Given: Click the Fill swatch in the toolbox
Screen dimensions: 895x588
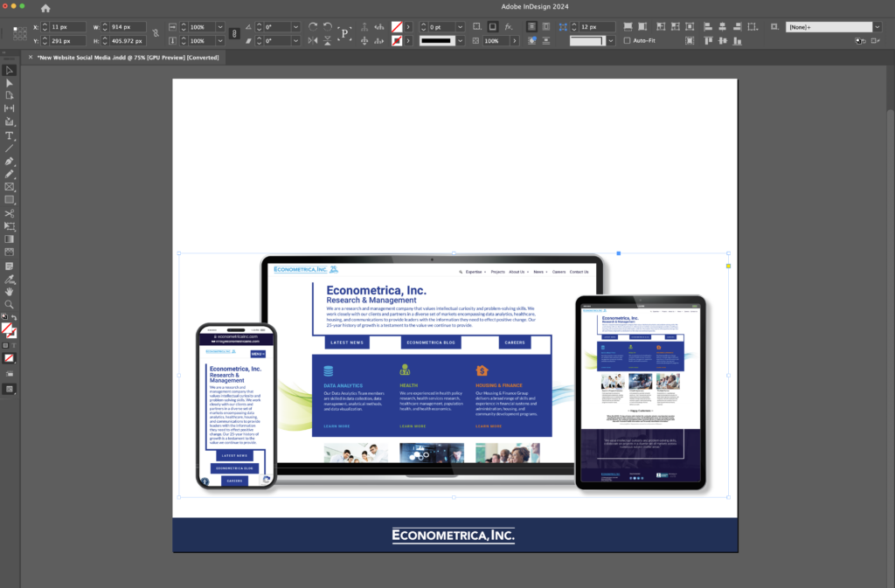Looking at the screenshot, I should (6, 328).
